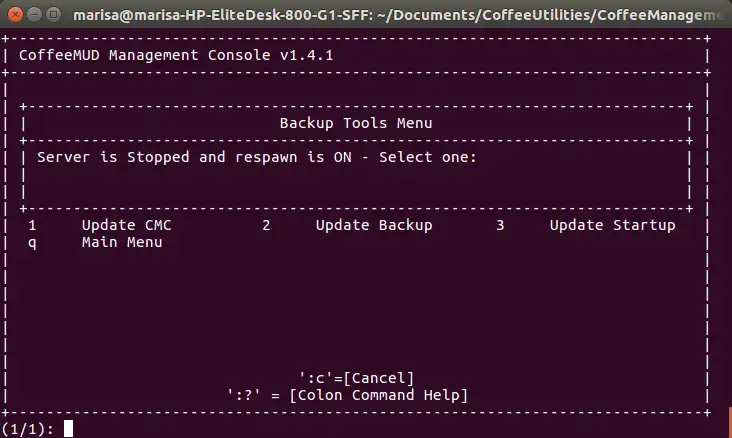
Task: Click the [Cancel] colon command hint
Action: pos(357,377)
